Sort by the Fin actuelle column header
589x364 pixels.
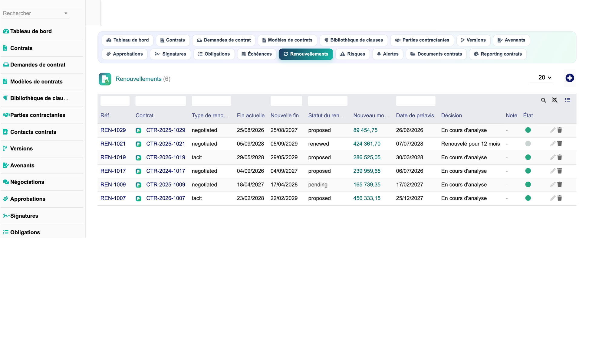click(x=251, y=115)
